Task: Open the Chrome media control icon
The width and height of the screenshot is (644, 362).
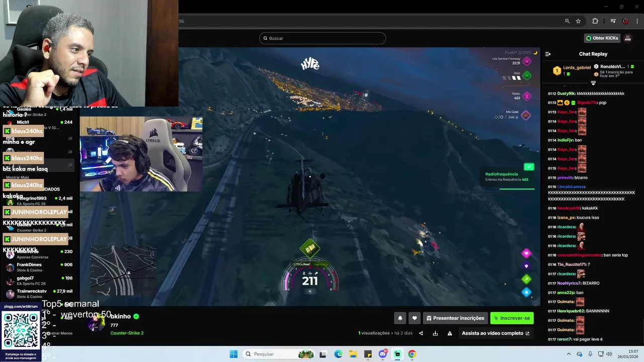Action: pos(613,21)
